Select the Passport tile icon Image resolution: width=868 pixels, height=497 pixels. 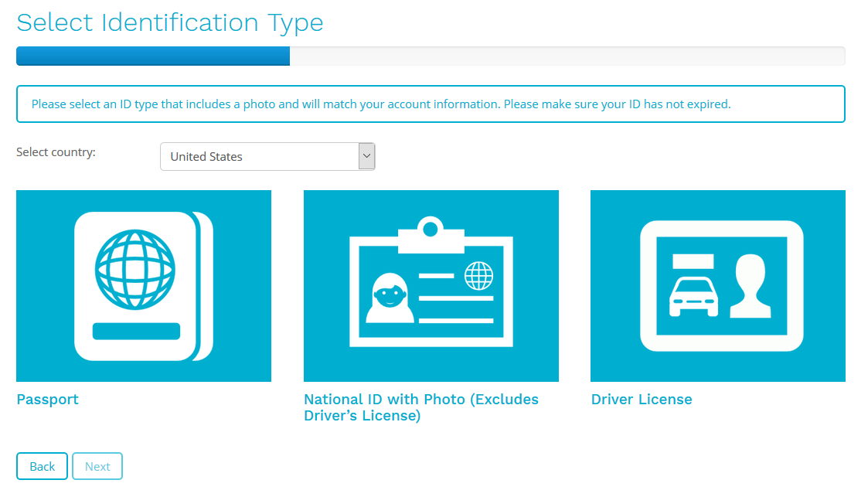pos(143,285)
